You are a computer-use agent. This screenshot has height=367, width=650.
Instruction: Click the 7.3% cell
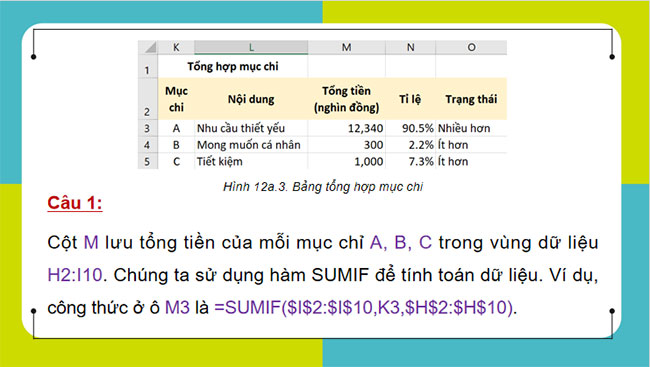[410, 161]
